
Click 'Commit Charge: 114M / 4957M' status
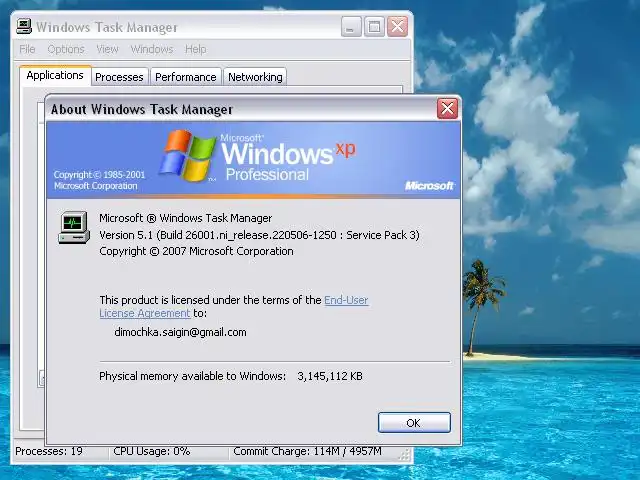pyautogui.click(x=307, y=451)
